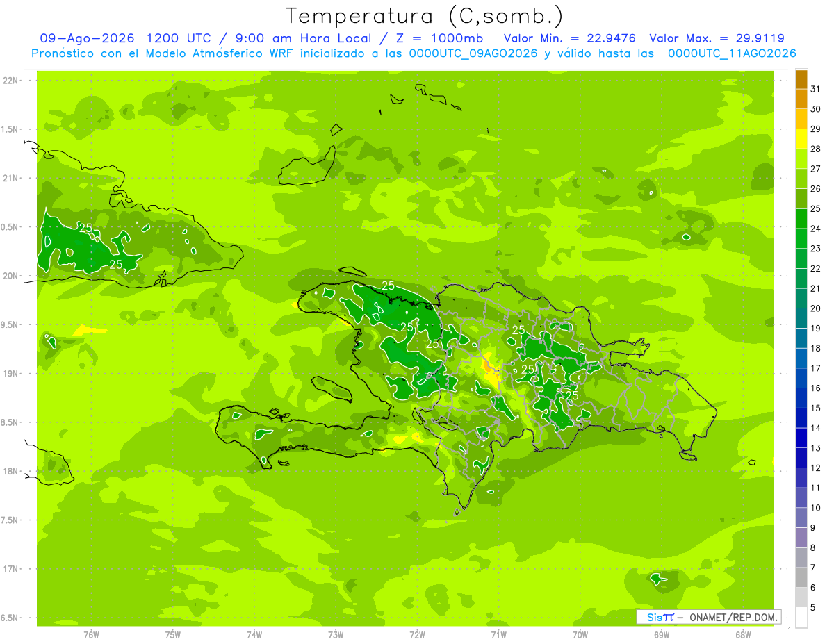Click the '12' value in color scale legend

[x=815, y=468]
